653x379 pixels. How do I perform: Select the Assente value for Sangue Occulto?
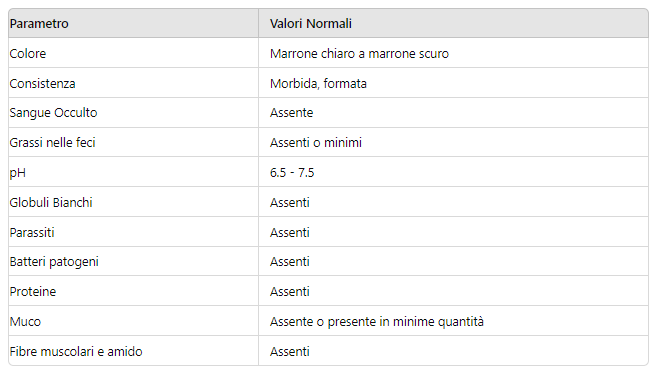[x=292, y=112]
